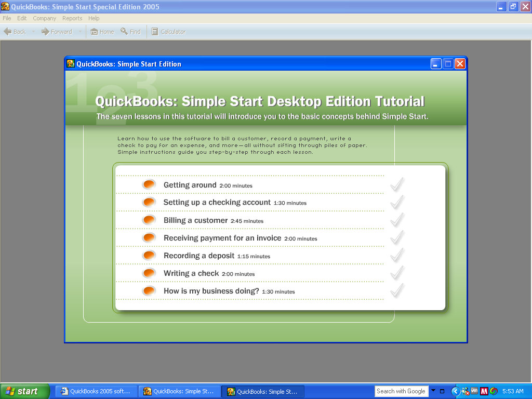Click the orange bullet beside Recording a deposit

click(x=149, y=255)
